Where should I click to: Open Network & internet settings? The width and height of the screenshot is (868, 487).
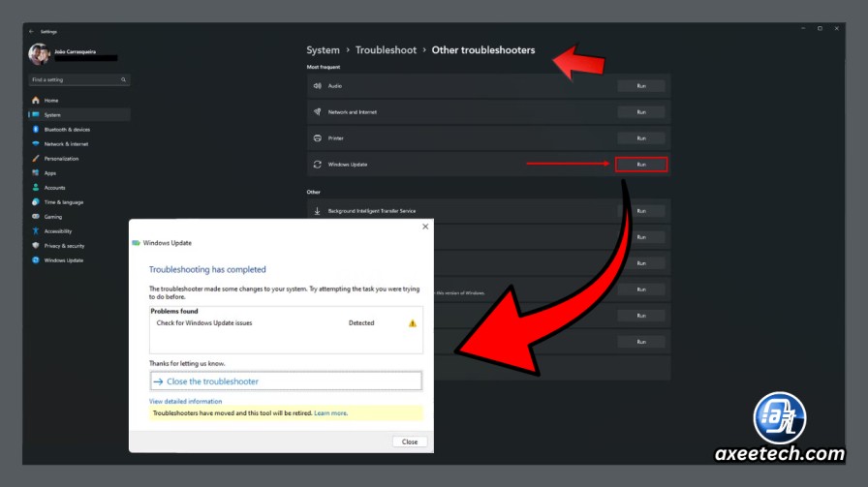[66, 144]
